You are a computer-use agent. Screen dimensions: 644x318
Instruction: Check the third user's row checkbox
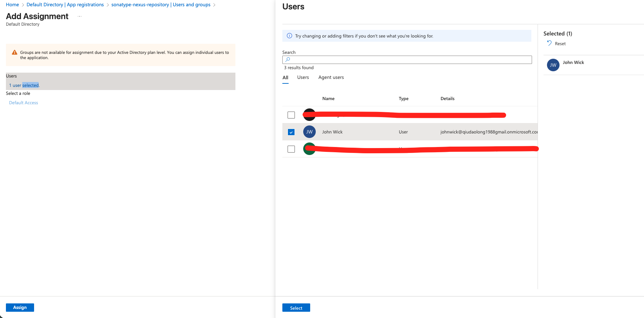291,149
